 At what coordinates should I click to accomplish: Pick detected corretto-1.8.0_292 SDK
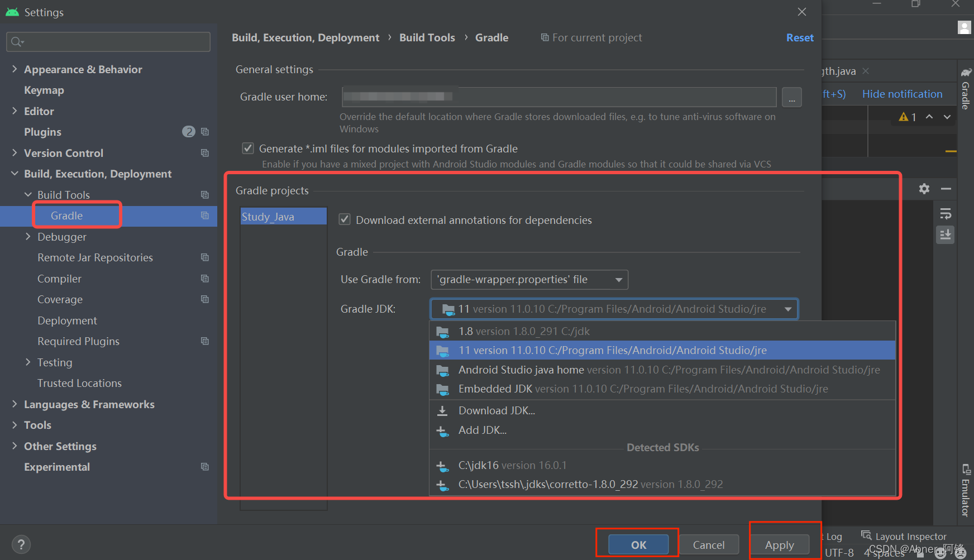662,485
